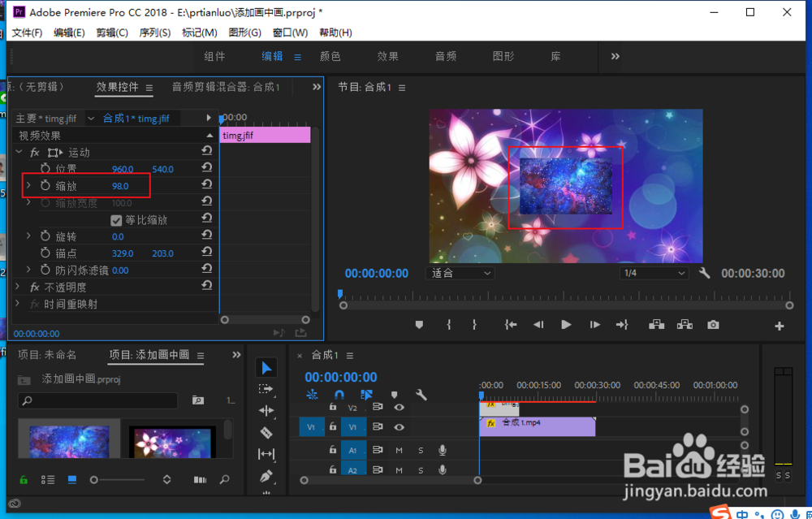Click Scale value 98.0

(x=120, y=186)
